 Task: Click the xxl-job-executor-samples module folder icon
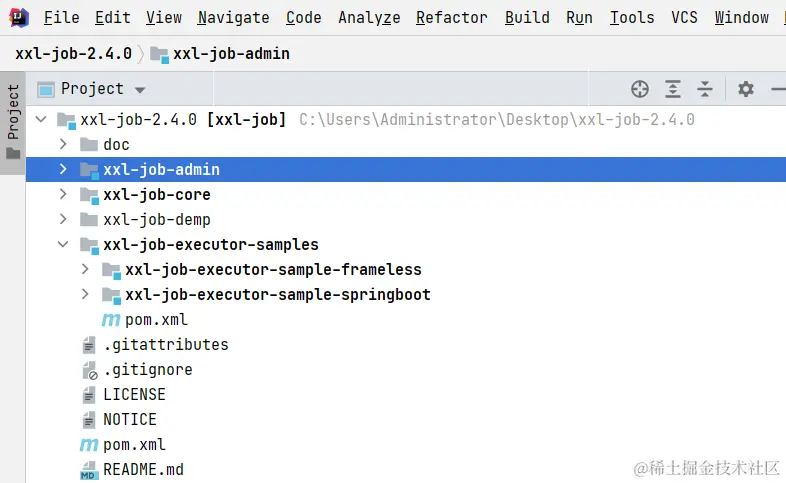89,246
